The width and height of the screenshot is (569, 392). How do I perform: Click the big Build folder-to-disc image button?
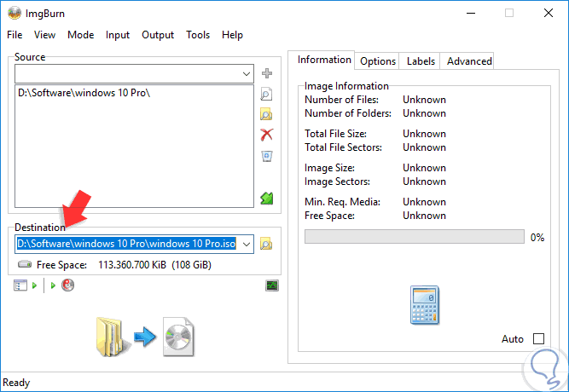pyautogui.click(x=145, y=337)
